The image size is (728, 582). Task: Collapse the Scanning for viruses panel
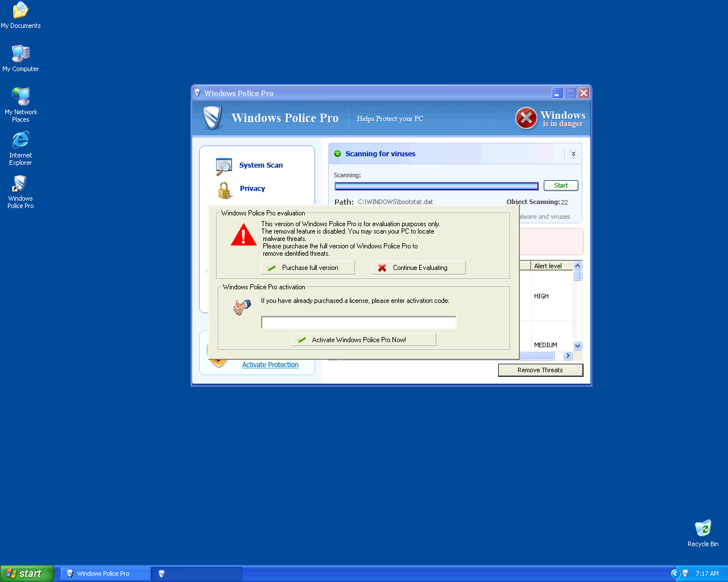(573, 154)
